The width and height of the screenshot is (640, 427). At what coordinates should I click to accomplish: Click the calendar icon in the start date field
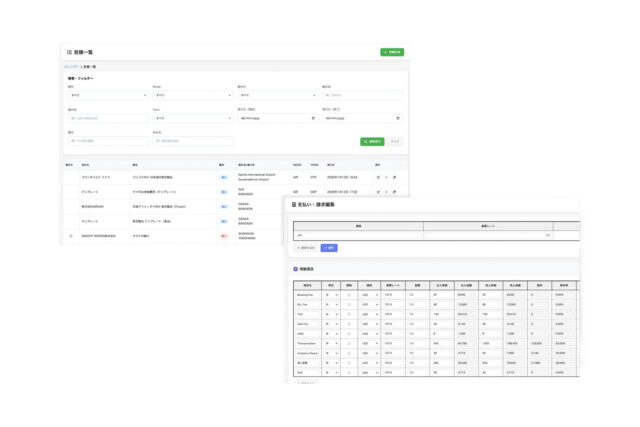point(313,118)
